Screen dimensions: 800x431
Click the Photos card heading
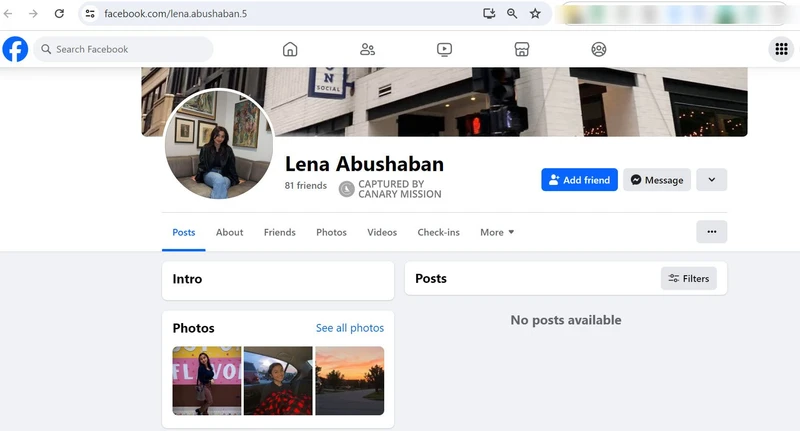point(193,328)
